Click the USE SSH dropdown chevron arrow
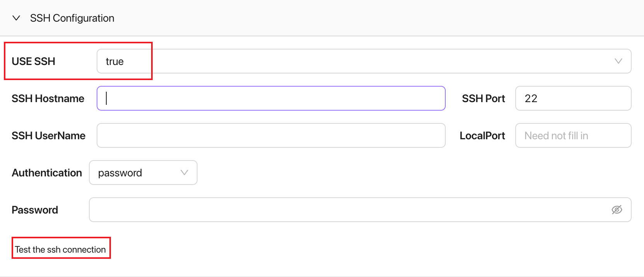644x277 pixels. coord(618,61)
